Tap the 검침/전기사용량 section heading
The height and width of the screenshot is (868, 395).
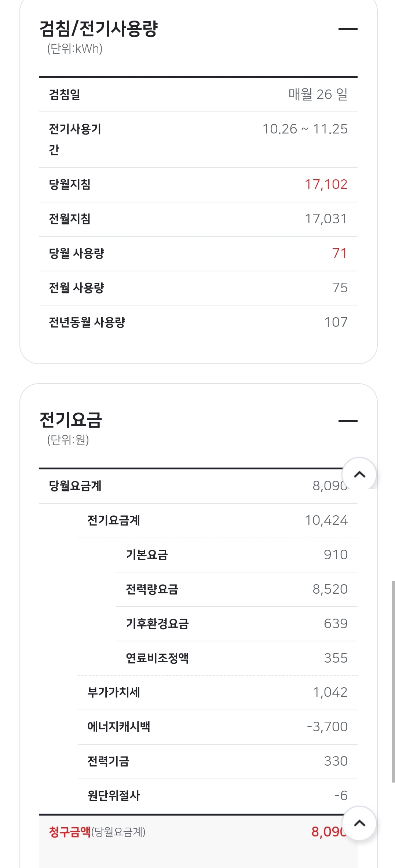(x=98, y=29)
